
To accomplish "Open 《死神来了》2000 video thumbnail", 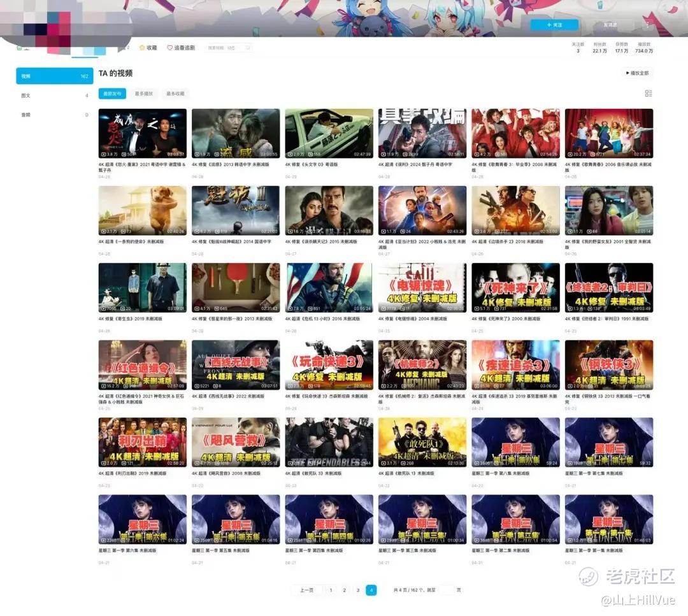I will [515, 288].
